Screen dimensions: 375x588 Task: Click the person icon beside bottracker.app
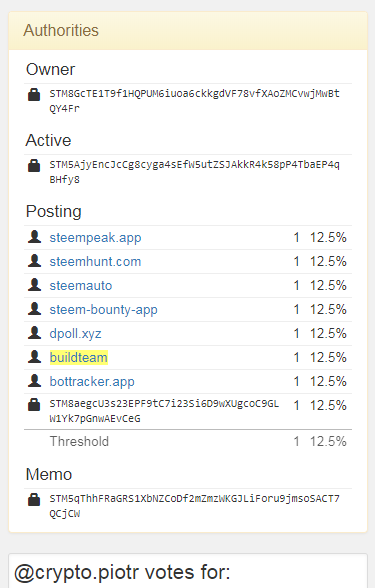point(34,381)
